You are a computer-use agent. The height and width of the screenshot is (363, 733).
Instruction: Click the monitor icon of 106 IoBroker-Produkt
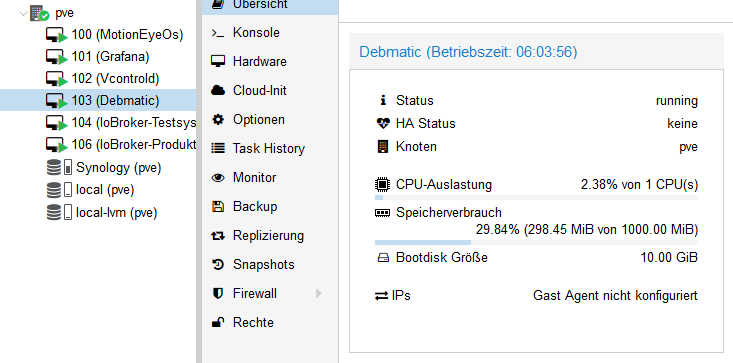pyautogui.click(x=57, y=145)
